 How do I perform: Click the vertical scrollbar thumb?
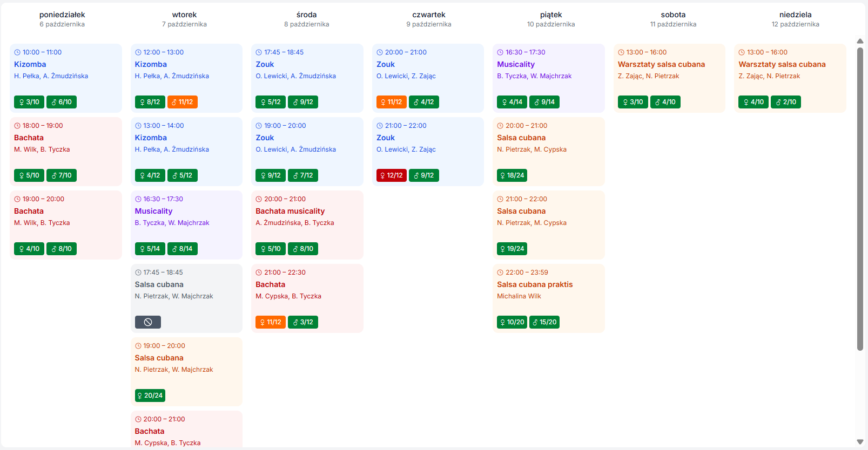860,199
